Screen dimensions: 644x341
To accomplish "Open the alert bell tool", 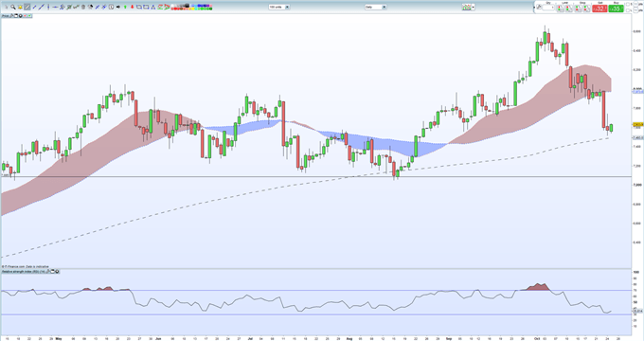I will [x=20, y=7].
